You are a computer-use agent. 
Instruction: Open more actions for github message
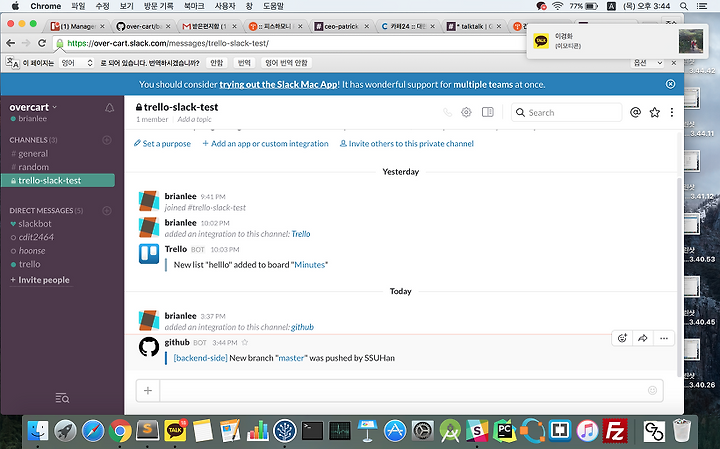664,338
